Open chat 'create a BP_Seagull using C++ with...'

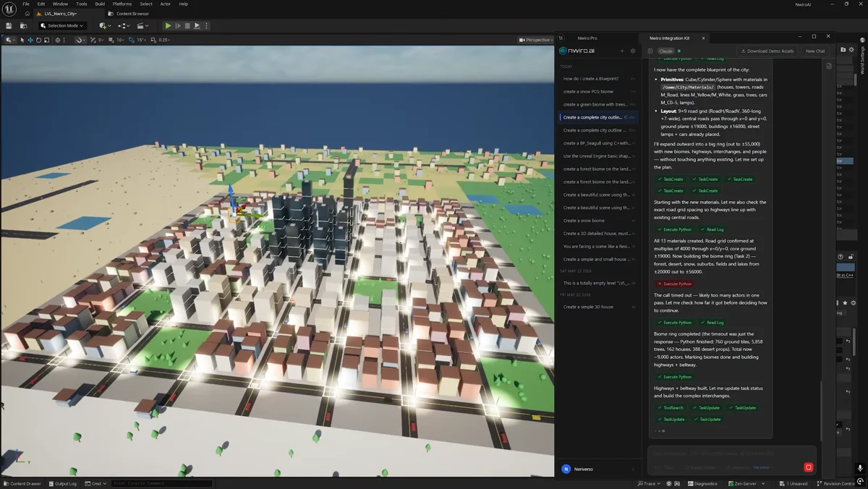598,143
